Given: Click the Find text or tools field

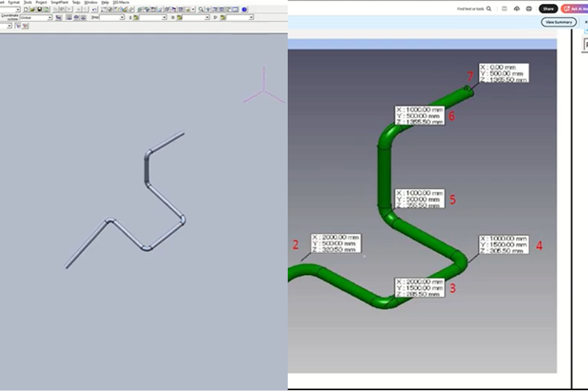Looking at the screenshot, I should 470,9.
